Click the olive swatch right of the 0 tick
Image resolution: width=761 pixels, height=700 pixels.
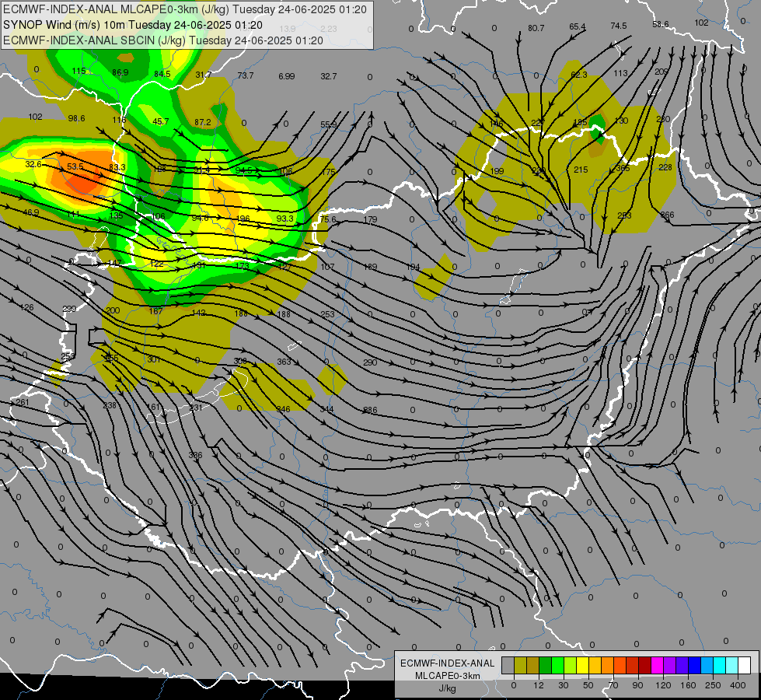point(520,665)
